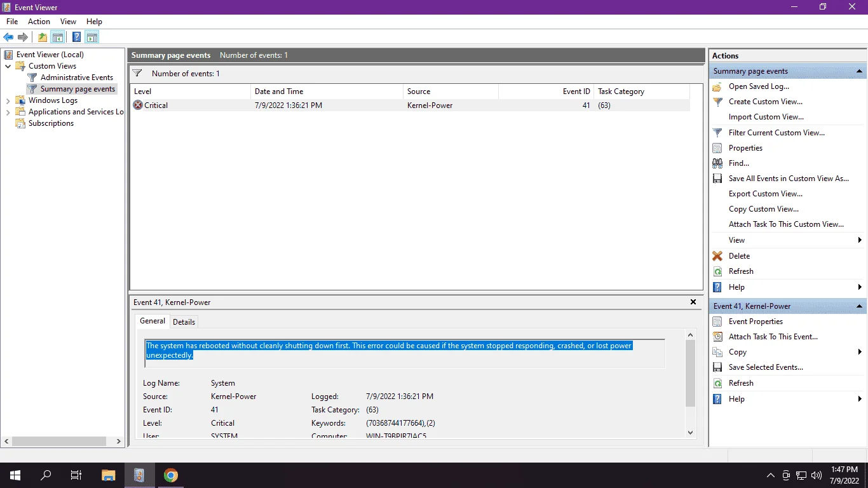
Task: Choose Import Custom View action
Action: coord(766,117)
